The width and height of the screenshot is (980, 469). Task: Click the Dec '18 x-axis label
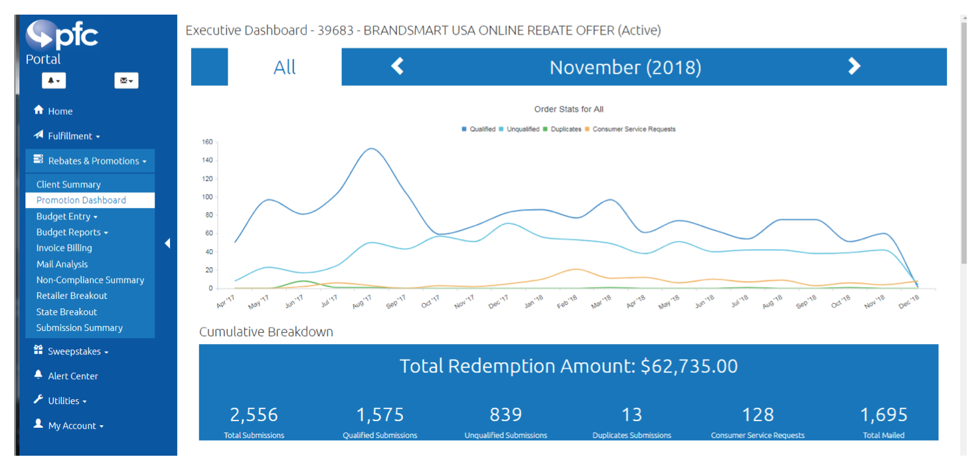(x=908, y=301)
